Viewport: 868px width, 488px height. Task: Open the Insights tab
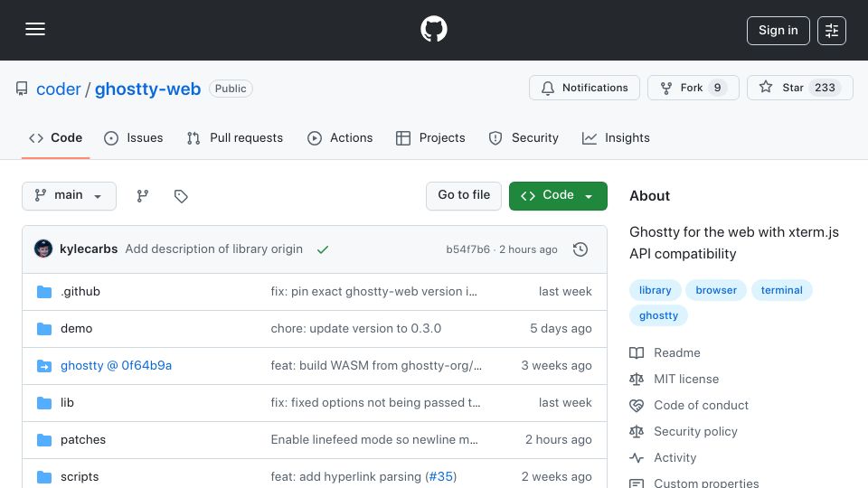616,137
